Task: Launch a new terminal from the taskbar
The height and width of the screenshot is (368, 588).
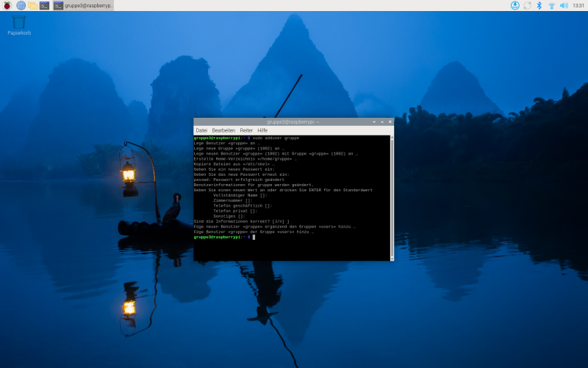Action: click(44, 5)
